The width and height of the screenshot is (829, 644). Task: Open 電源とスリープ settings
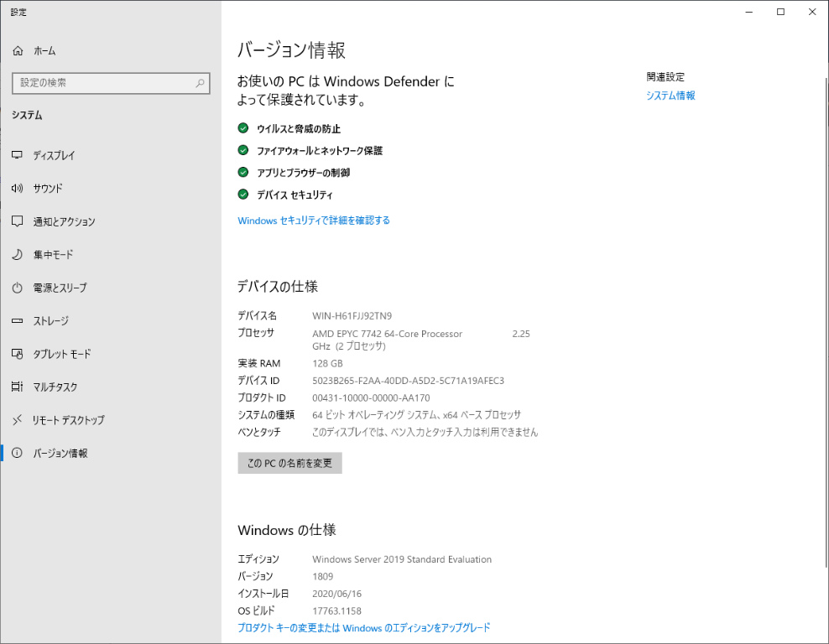tap(111, 288)
